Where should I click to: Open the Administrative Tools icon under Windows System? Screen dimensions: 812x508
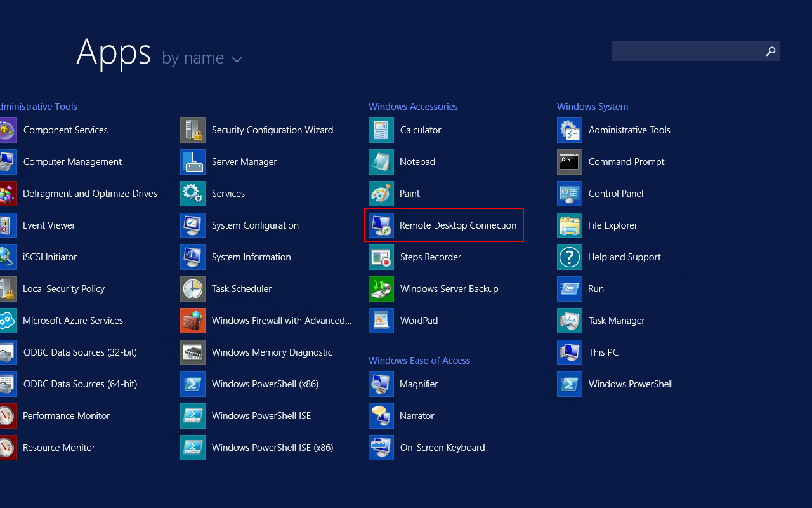570,130
